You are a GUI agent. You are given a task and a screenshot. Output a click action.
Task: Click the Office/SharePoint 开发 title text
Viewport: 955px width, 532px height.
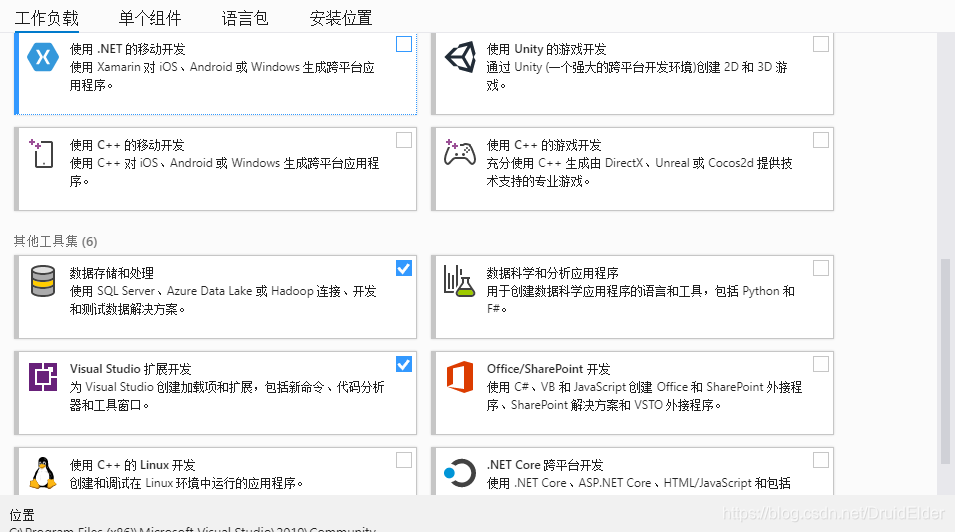click(548, 369)
